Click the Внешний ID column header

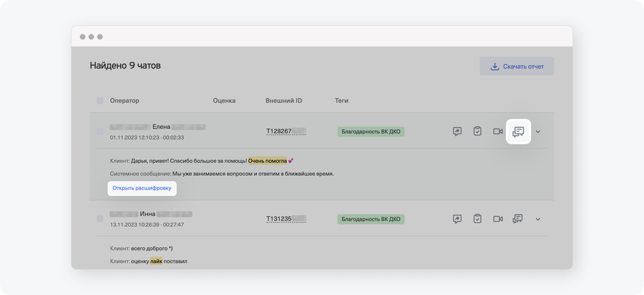(x=284, y=100)
